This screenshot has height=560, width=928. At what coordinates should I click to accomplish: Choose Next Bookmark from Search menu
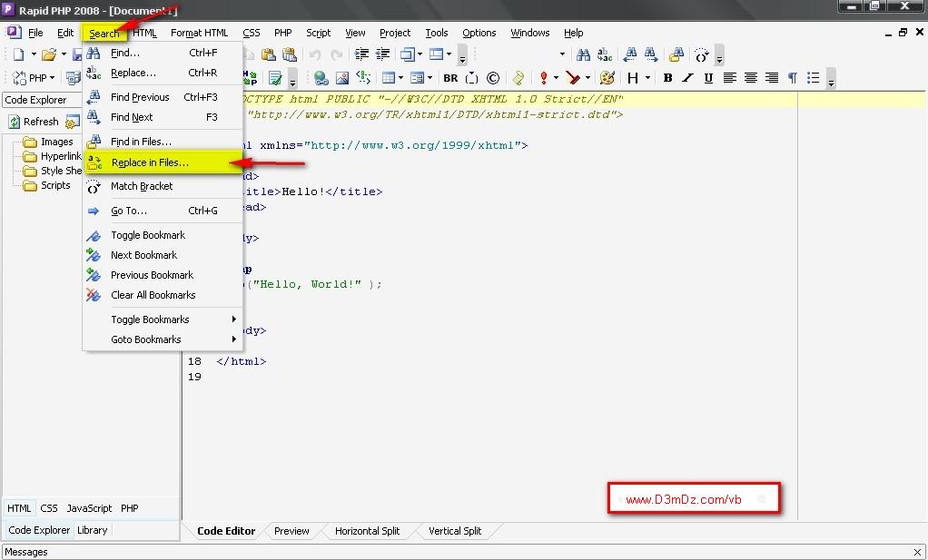[x=163, y=255]
